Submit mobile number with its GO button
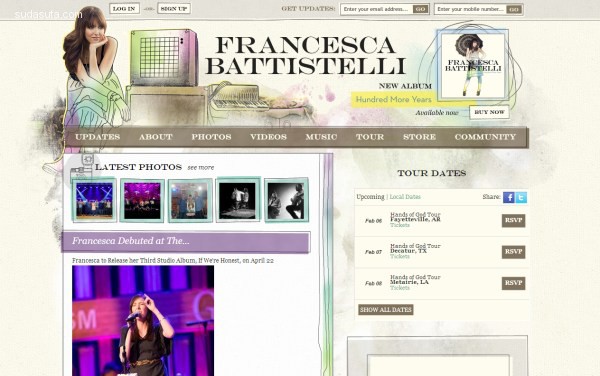600x376 pixels. pyautogui.click(x=514, y=9)
